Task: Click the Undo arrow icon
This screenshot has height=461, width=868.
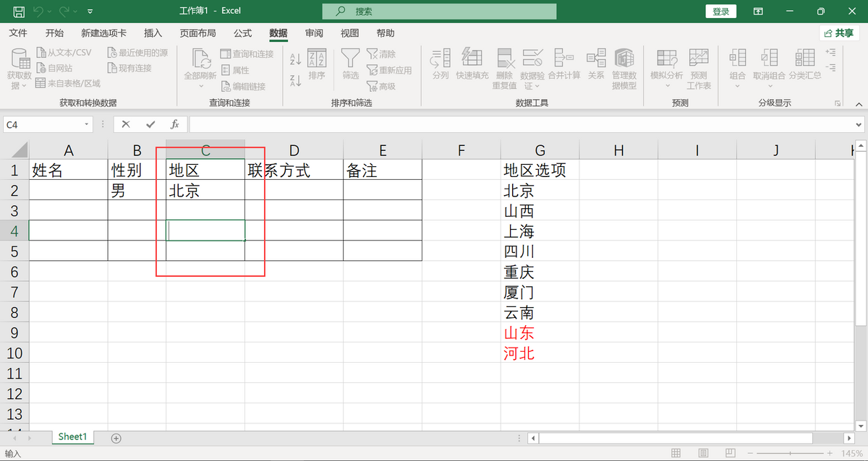Action: tap(38, 12)
